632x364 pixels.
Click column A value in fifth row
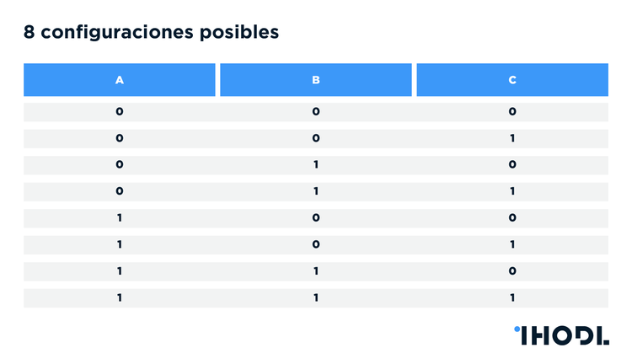click(120, 218)
